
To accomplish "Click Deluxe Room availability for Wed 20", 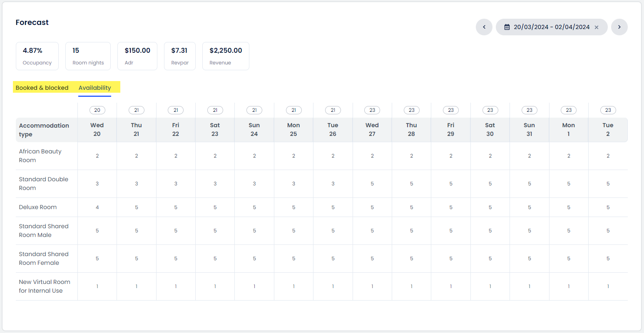I will pos(97,207).
